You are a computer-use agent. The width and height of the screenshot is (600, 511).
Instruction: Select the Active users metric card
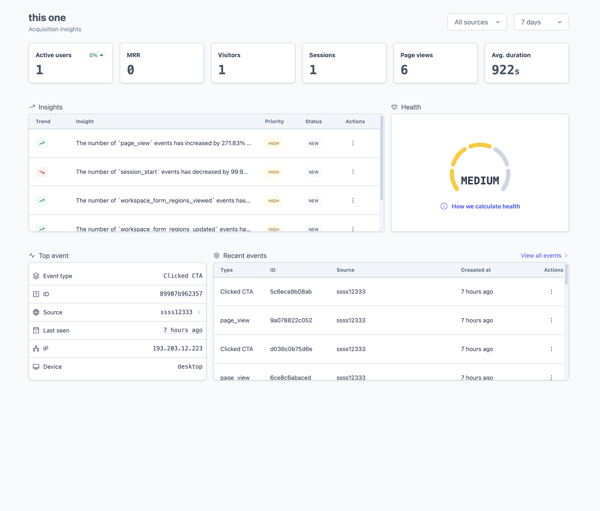point(71,63)
